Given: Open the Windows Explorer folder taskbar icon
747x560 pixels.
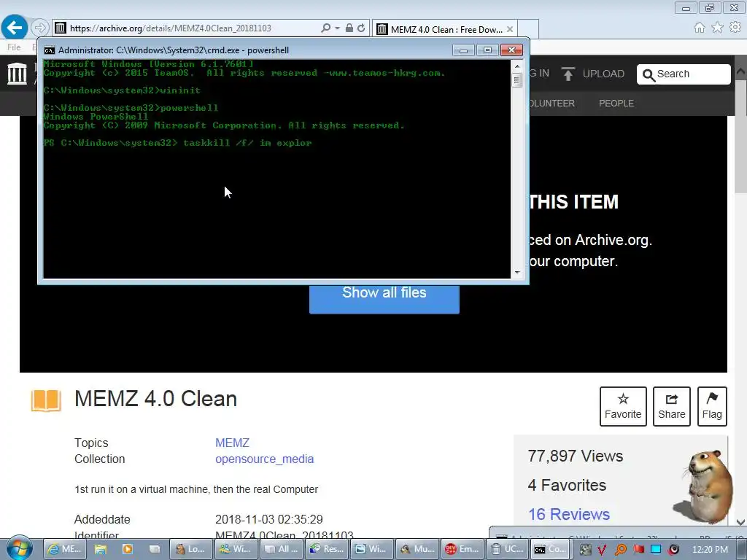Looking at the screenshot, I should (100, 549).
